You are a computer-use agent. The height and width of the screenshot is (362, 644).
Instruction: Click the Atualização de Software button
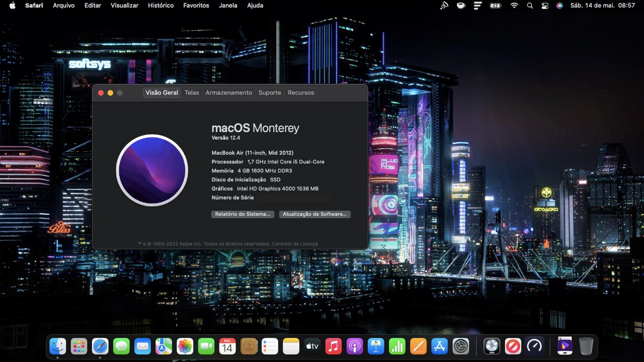315,214
